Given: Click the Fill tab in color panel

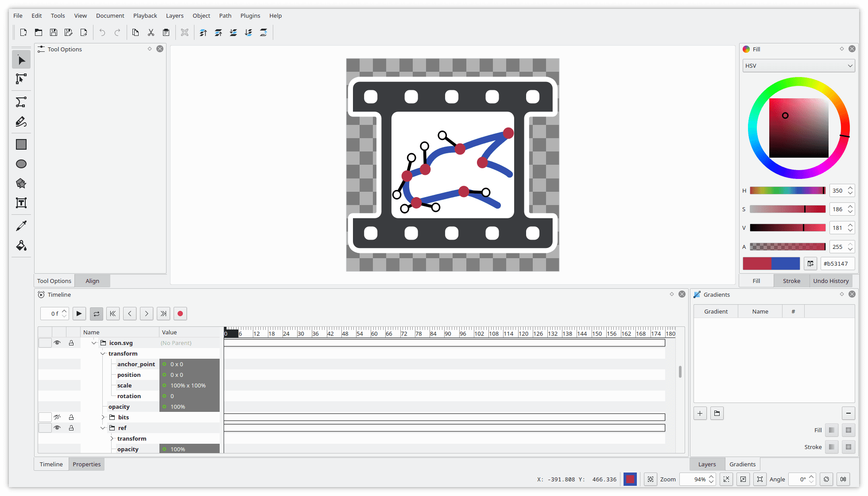Looking at the screenshot, I should pos(756,280).
